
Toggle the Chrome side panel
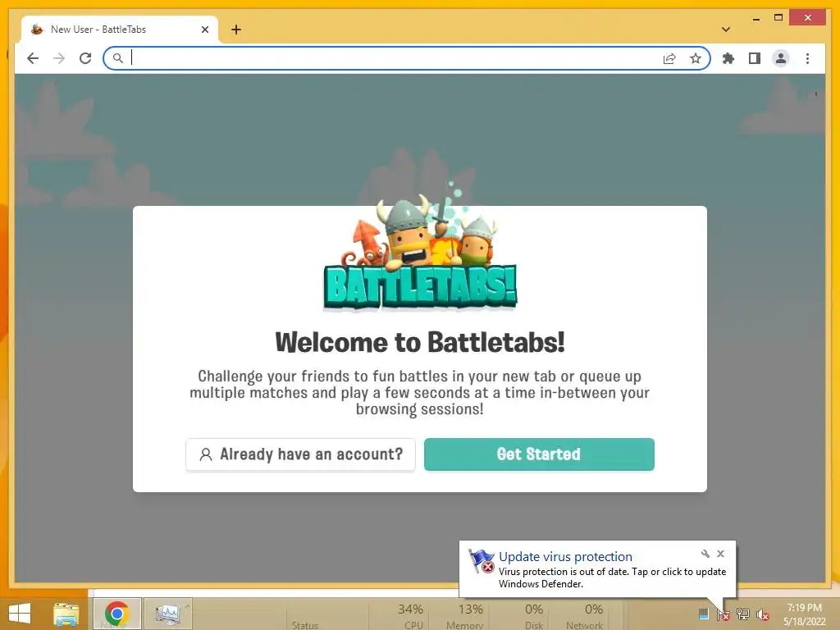(x=755, y=58)
